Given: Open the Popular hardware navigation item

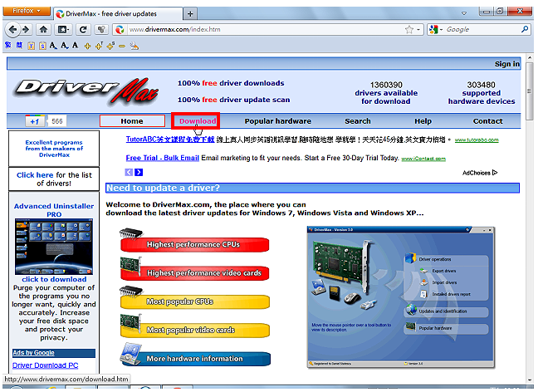Looking at the screenshot, I should coord(278,121).
